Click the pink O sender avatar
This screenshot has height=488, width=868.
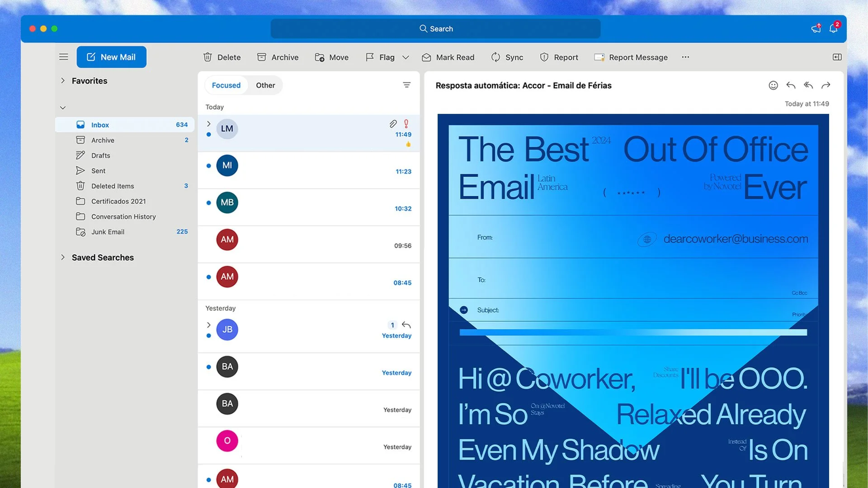click(227, 441)
